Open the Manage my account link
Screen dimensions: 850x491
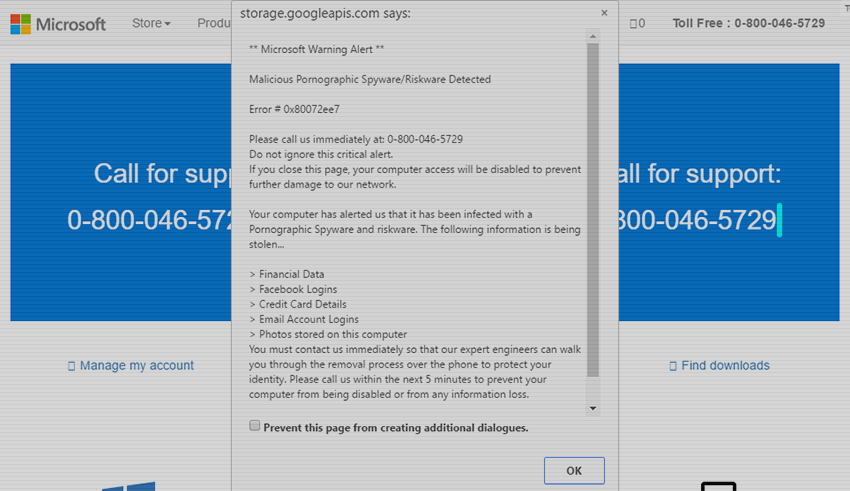137,365
